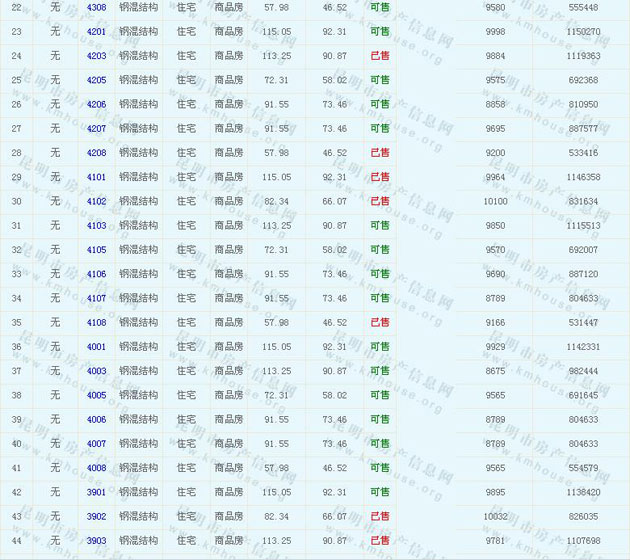630x560 pixels.
Task: Select room 4205 link
Action: pos(96,80)
